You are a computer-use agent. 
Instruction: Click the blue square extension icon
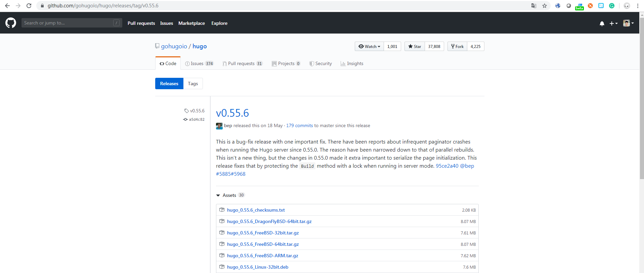601,6
